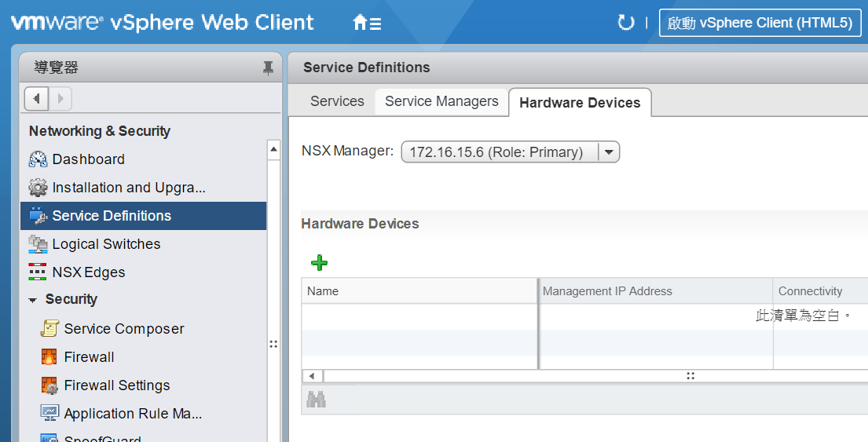Click the table's bottom resize grip
Screen dimensions: 868x442
[x=690, y=376]
